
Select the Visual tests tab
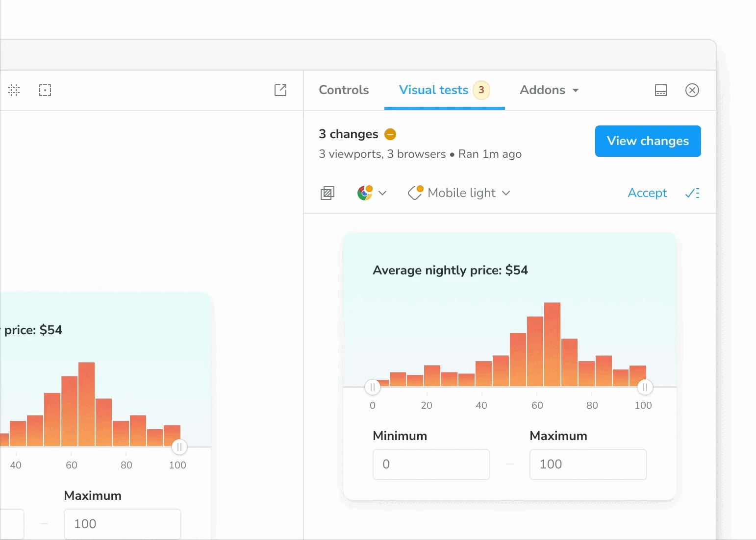[x=433, y=90]
